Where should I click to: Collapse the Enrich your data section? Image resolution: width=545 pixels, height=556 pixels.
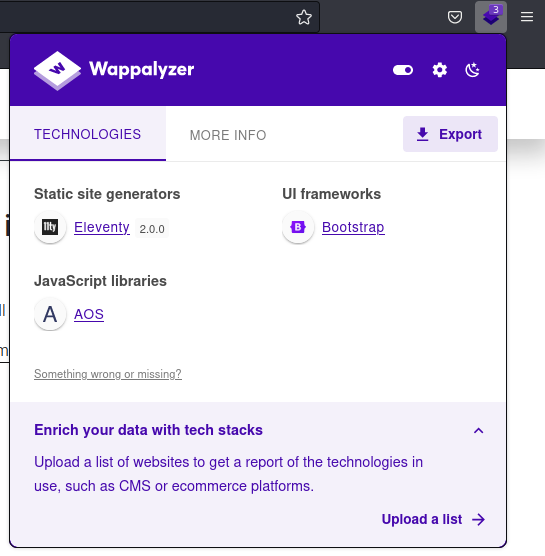[479, 430]
